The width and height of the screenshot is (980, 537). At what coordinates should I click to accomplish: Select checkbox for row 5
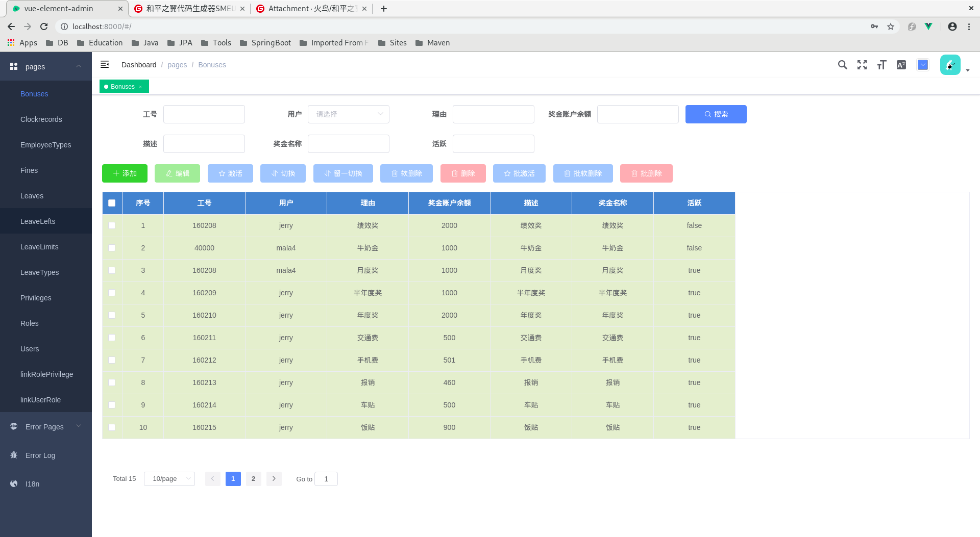(x=112, y=315)
